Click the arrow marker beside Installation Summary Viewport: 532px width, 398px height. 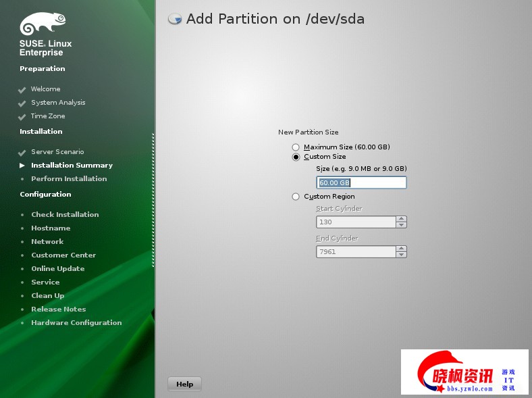point(22,166)
